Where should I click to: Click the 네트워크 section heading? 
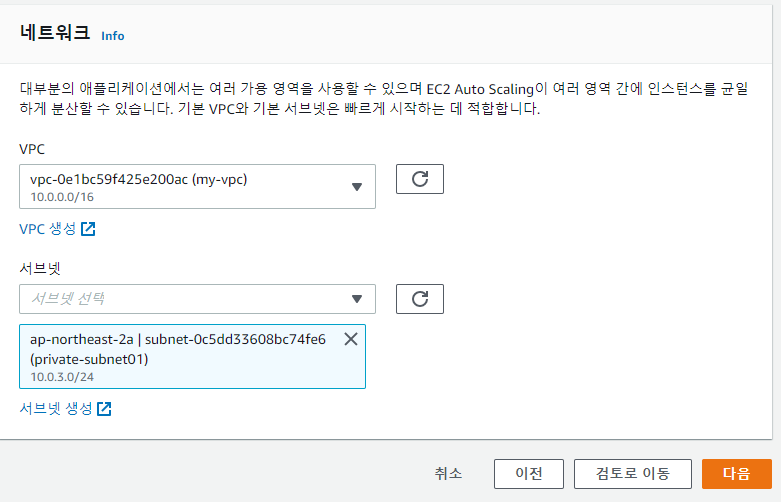click(55, 33)
